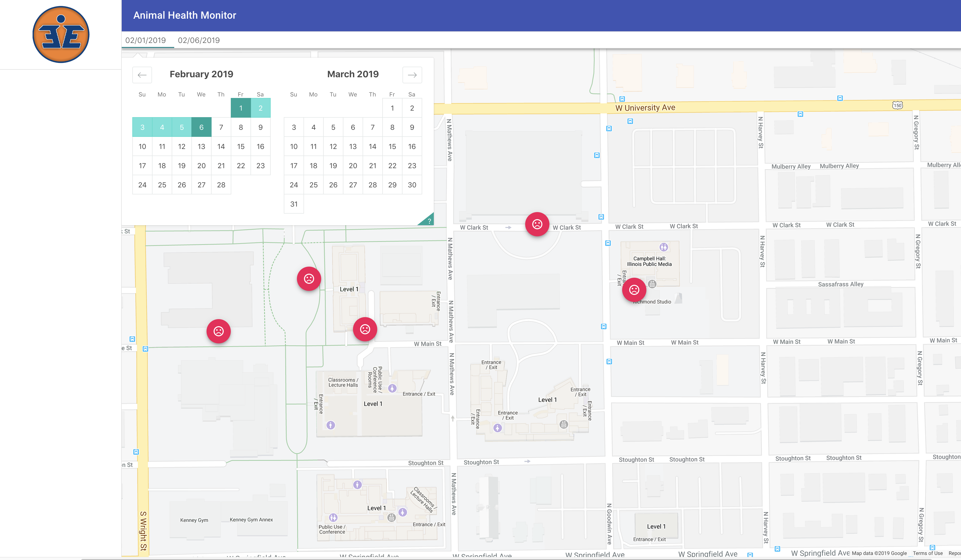The image size is (961, 560).
Task: Select February 1 in the calendar
Action: [x=241, y=108]
